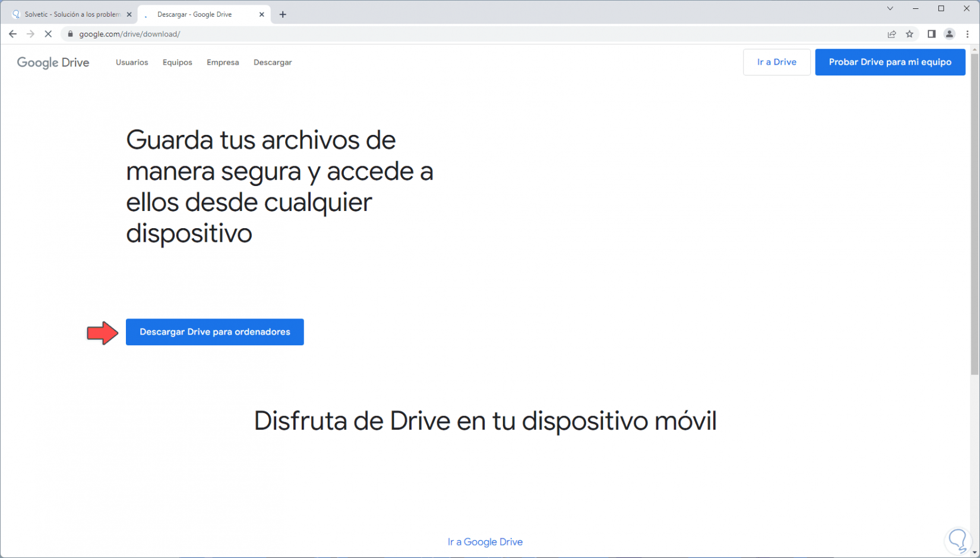Follow the Ir a Google Drive link
Image resolution: width=980 pixels, height=558 pixels.
(x=485, y=542)
